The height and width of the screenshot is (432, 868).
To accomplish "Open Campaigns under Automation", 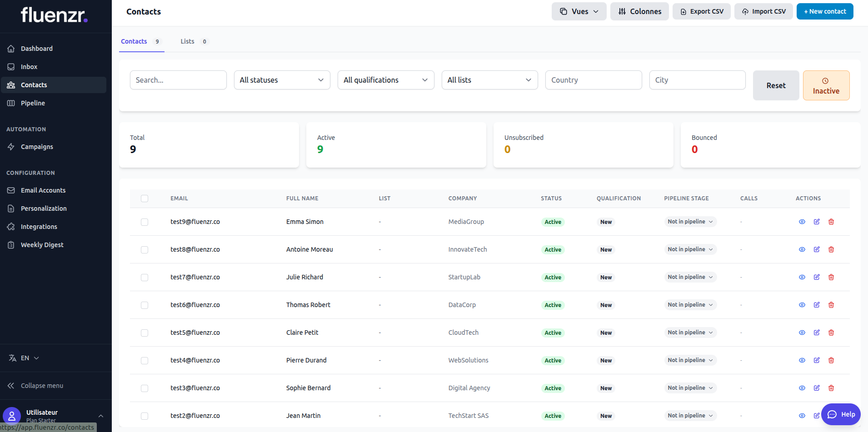I will pyautogui.click(x=37, y=146).
